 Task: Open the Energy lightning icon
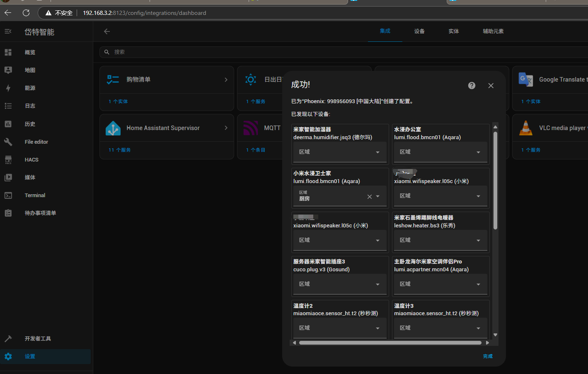coord(8,88)
